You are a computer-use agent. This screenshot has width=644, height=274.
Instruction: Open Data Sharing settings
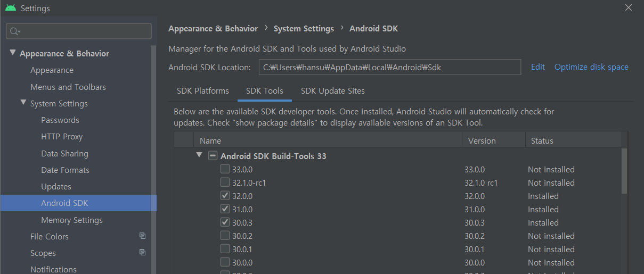click(64, 154)
